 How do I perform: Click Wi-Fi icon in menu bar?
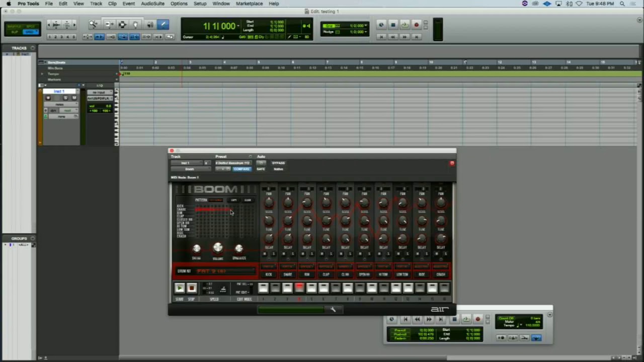[579, 4]
